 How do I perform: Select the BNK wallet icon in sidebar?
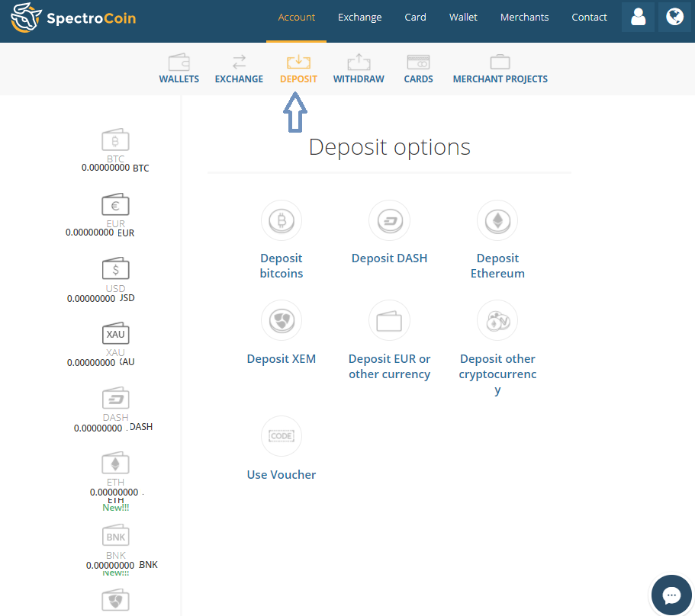point(115,536)
